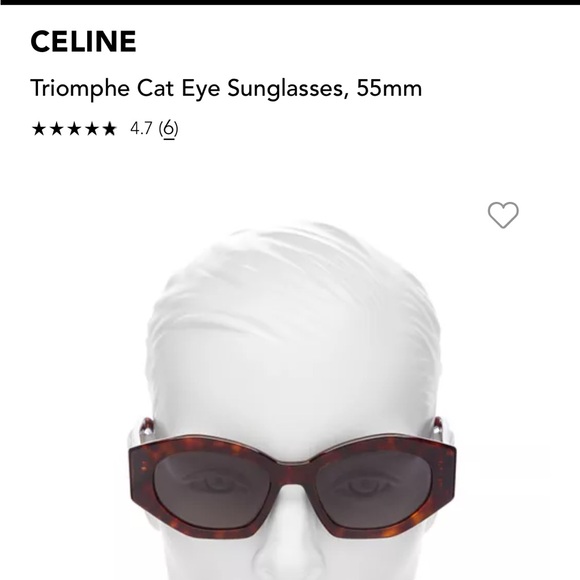Select the 4.7 rating score text
This screenshot has height=580, width=580.
[x=141, y=129]
